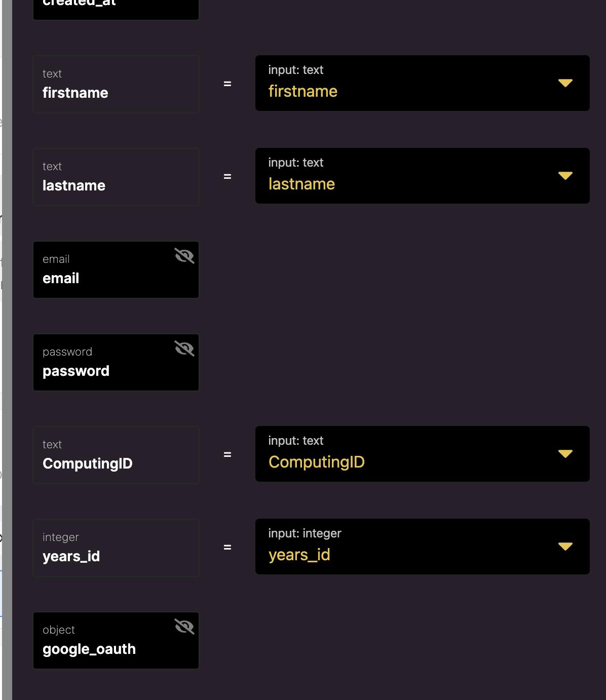Select the firstname text field box

coord(116,84)
